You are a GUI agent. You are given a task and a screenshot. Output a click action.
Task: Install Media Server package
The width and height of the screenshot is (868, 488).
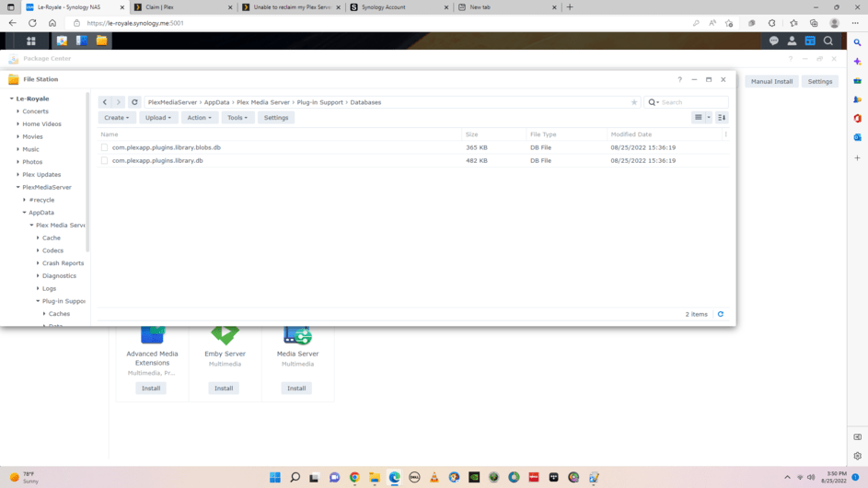click(296, 389)
